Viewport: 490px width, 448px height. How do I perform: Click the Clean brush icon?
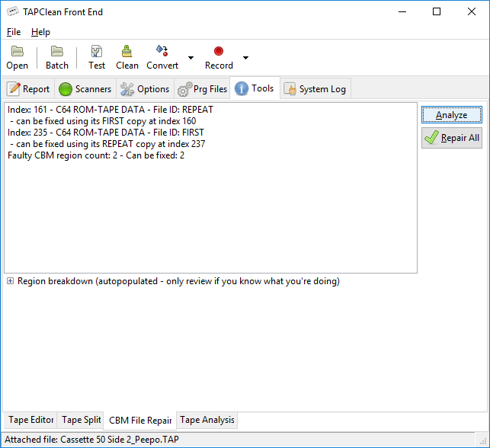coord(127,51)
